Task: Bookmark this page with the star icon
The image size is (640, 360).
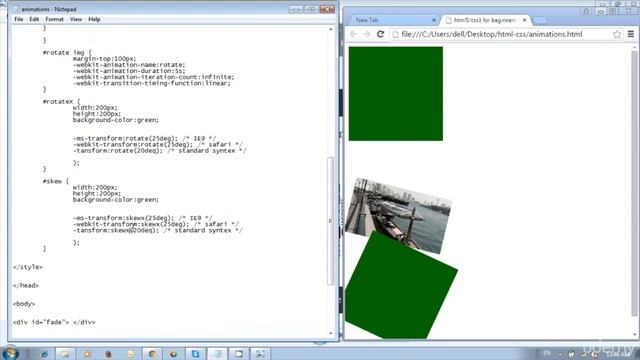Action: (617, 34)
